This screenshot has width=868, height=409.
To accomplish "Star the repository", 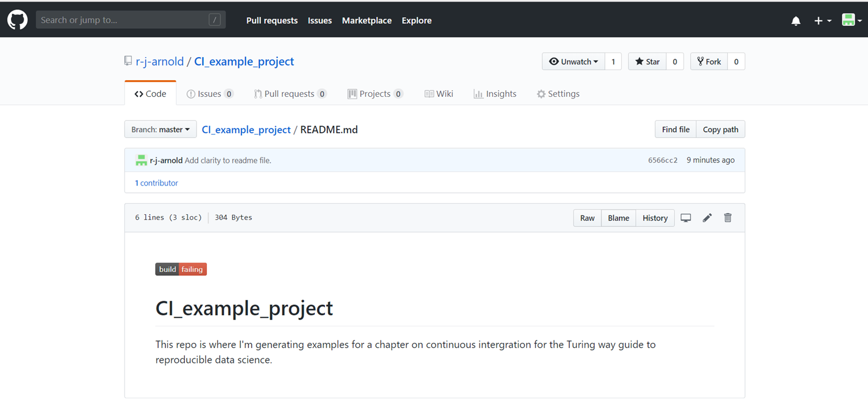I will [x=647, y=62].
